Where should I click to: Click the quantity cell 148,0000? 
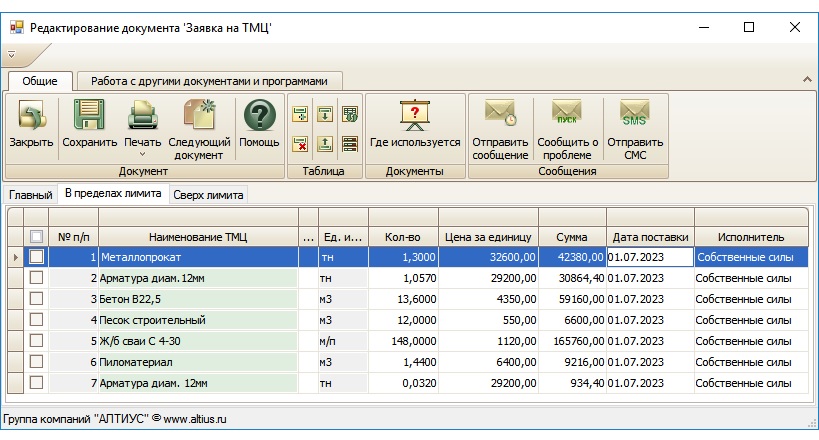403,341
